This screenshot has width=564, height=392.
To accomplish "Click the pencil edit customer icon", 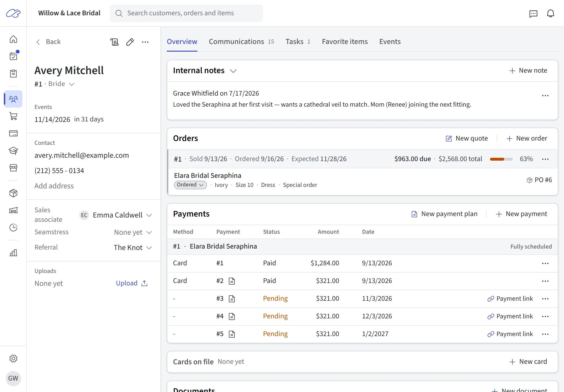I will [130, 42].
